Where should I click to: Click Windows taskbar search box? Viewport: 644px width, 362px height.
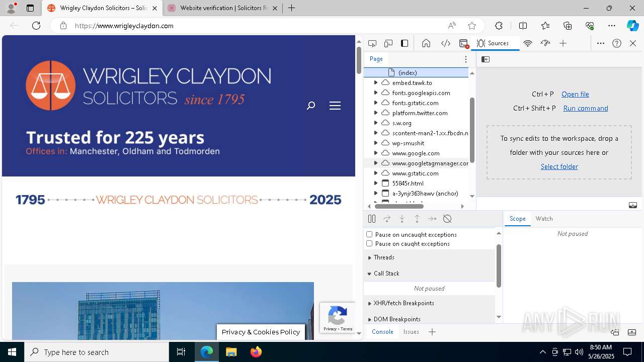pos(97,352)
